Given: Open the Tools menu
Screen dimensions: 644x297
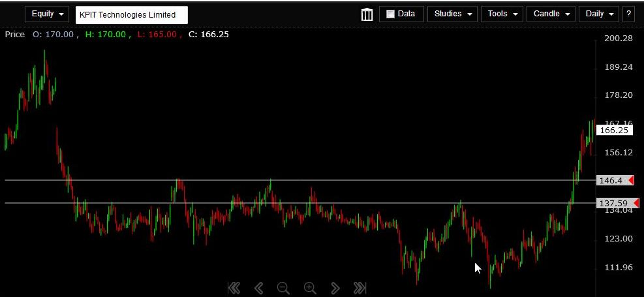Looking at the screenshot, I should pos(502,14).
